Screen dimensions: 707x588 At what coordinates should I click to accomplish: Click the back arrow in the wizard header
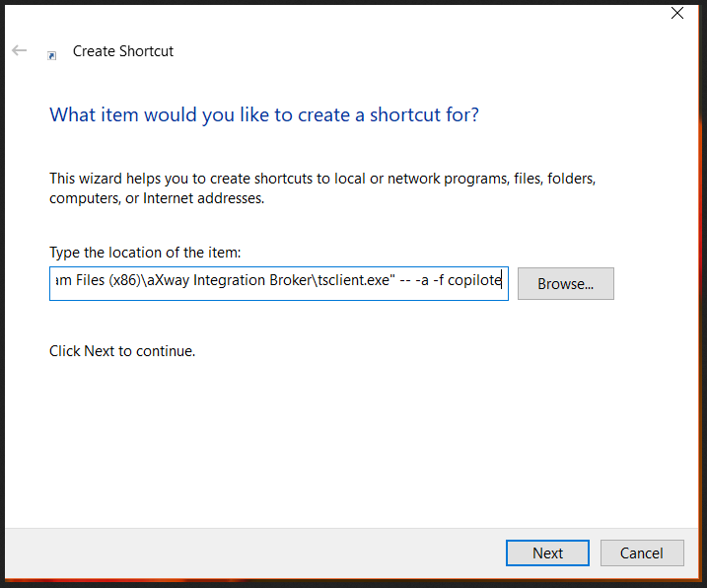(20, 50)
